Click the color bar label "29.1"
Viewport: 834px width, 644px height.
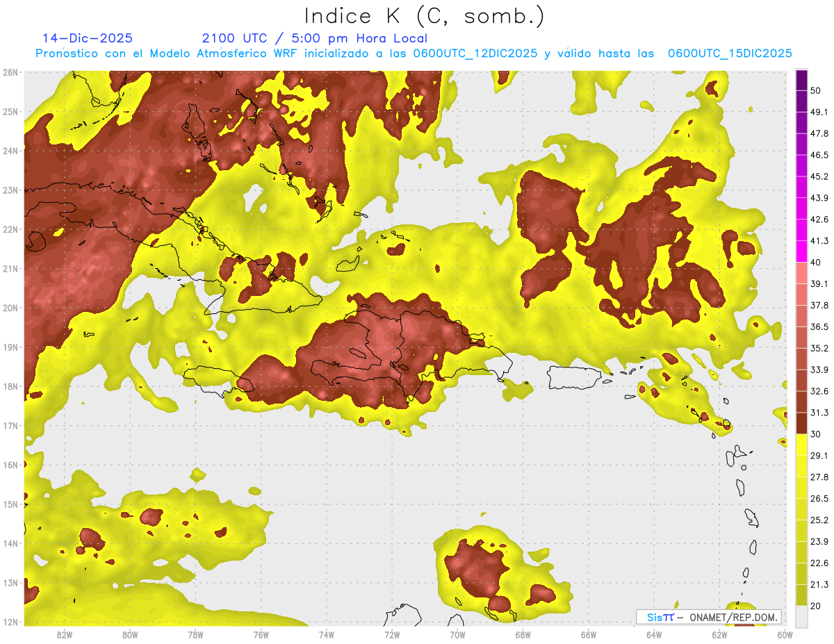[819, 455]
